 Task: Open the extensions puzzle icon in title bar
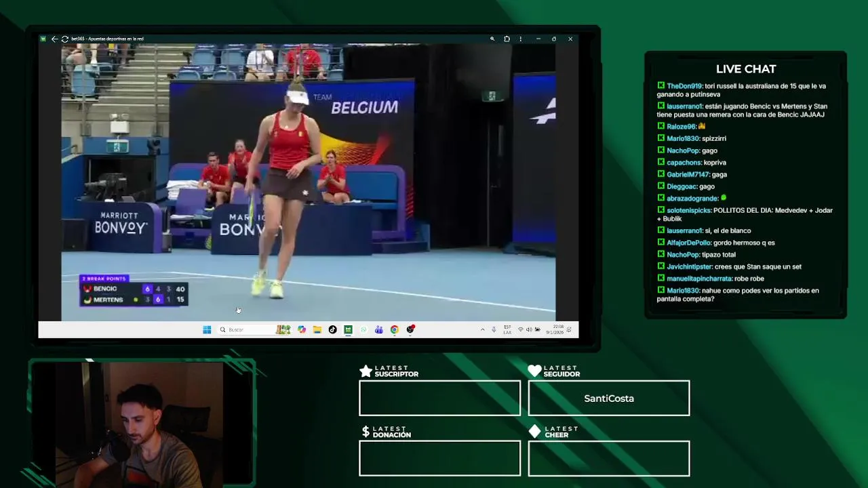(507, 39)
